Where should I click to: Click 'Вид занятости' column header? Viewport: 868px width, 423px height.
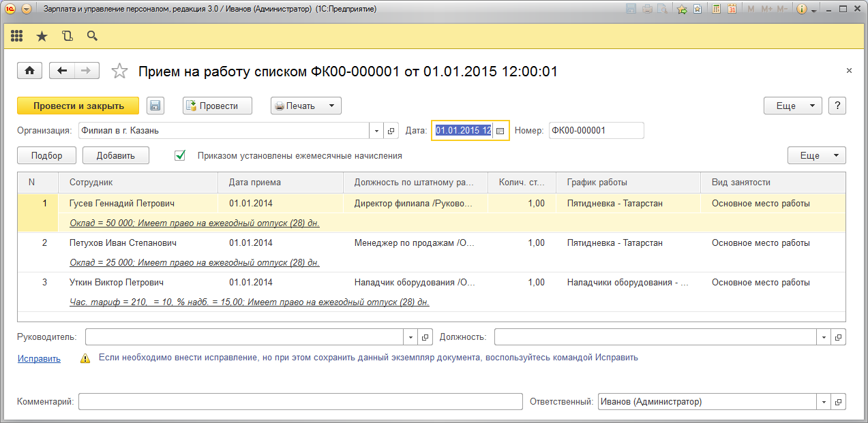[x=773, y=183]
